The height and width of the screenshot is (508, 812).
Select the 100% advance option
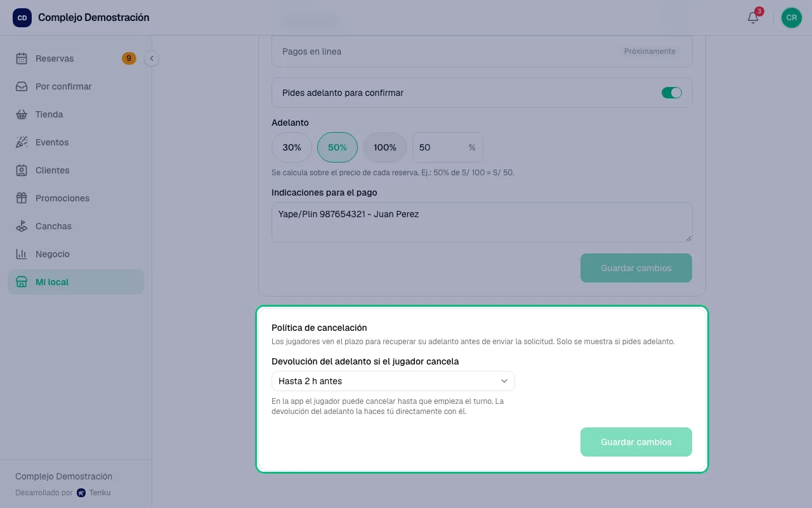(x=385, y=147)
